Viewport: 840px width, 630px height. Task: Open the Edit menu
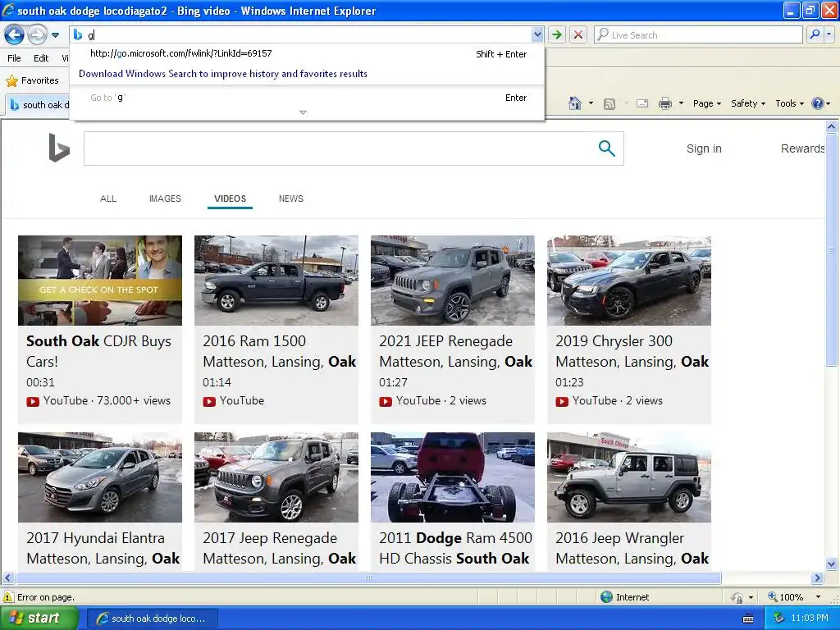[41, 58]
